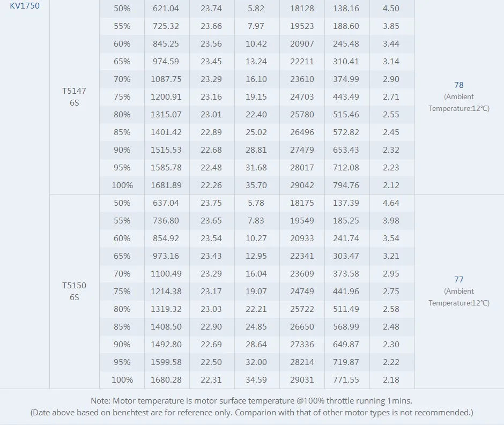This screenshot has width=504, height=425.
Task: Select the 4.50 efficiency cell
Action: [x=391, y=9]
